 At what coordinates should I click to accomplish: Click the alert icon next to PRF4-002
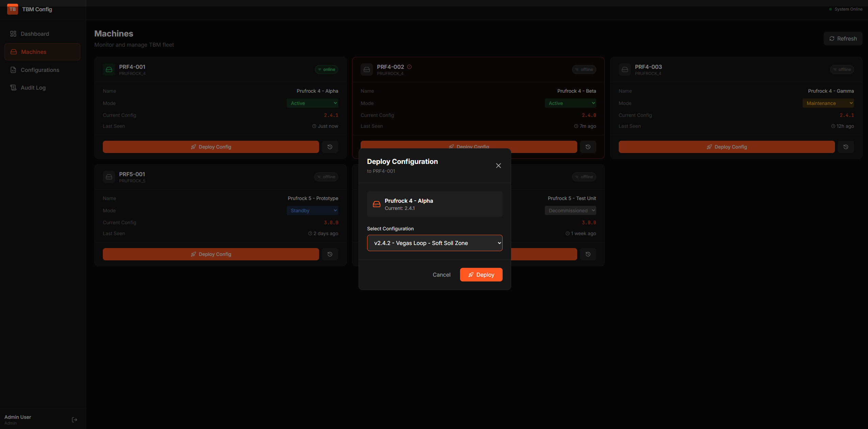[x=409, y=67]
